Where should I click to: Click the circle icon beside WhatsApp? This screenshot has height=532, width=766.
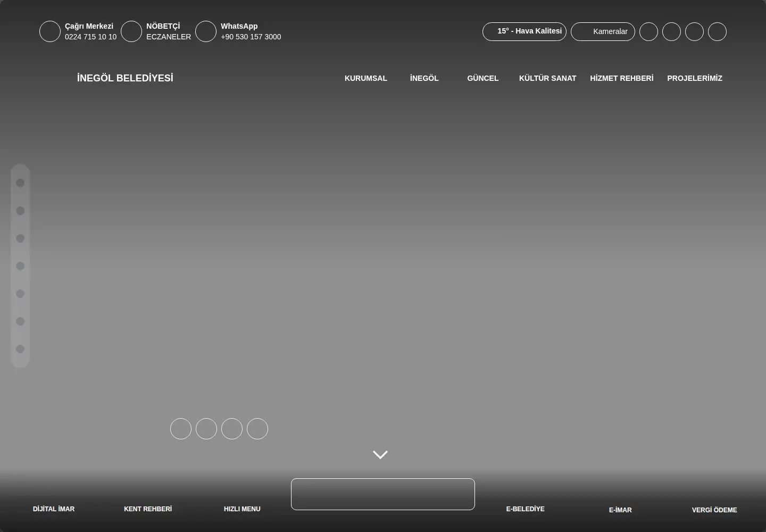pyautogui.click(x=206, y=31)
